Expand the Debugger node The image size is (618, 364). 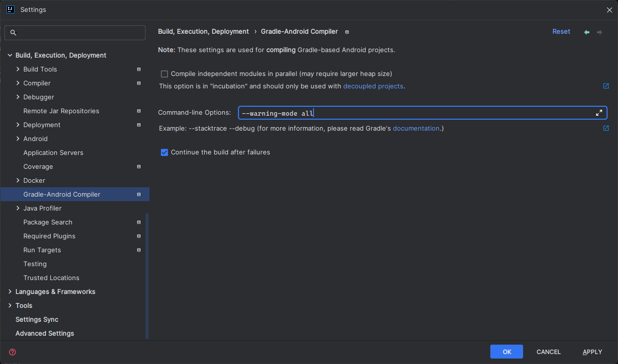coord(18,97)
